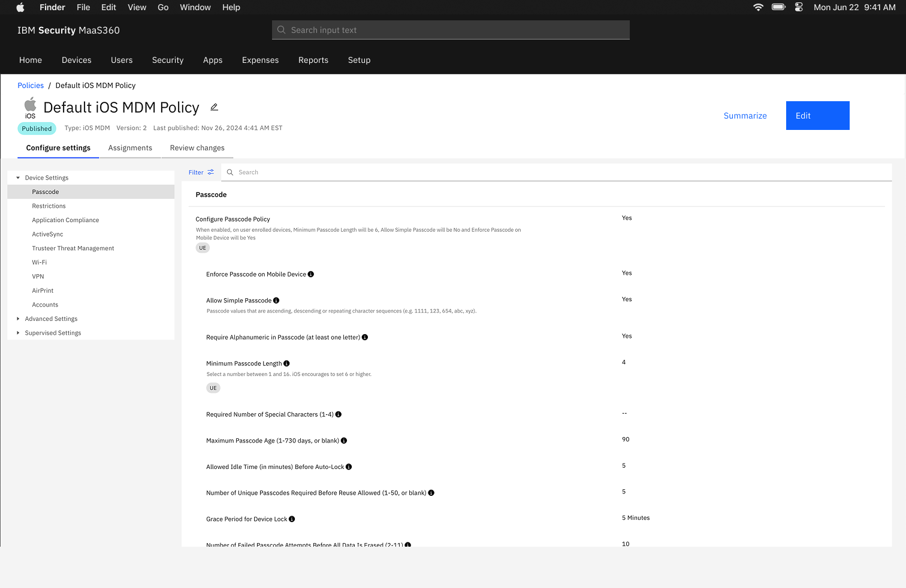This screenshot has width=906, height=588.
Task: Click the Filter settings icon
Action: pos(210,172)
